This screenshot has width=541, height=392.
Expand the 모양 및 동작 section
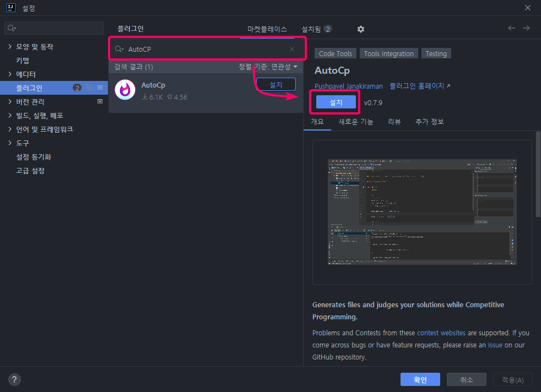(x=10, y=47)
